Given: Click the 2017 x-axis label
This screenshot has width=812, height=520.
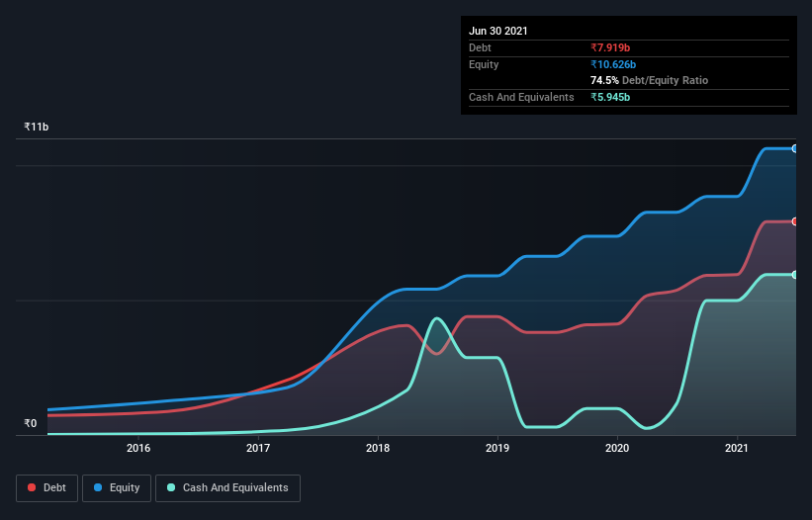Looking at the screenshot, I should point(258,448).
